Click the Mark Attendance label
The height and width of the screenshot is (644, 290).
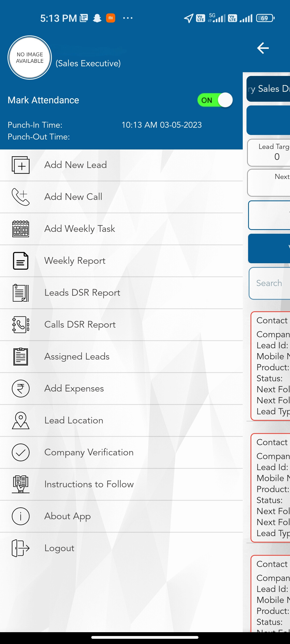coord(43,100)
